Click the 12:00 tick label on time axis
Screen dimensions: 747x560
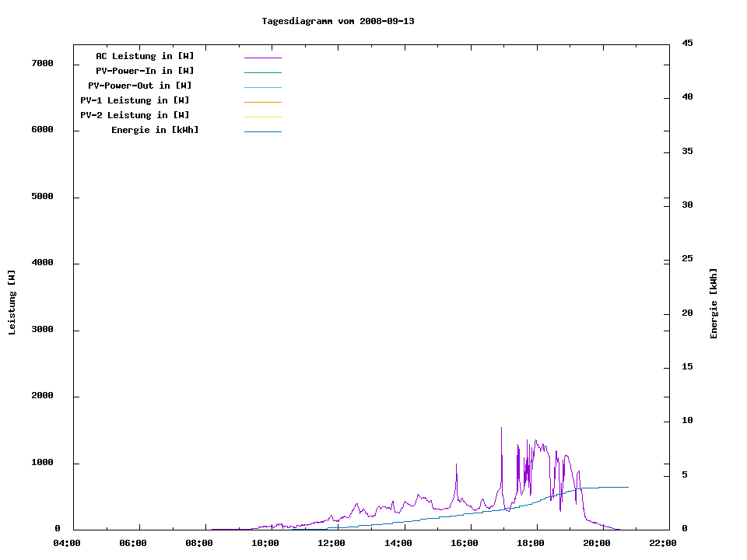pos(331,543)
